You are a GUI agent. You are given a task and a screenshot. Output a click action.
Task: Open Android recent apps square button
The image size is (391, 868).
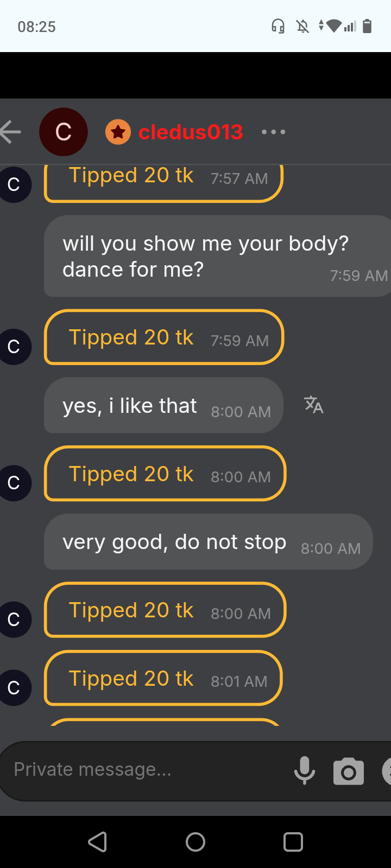coord(293,842)
